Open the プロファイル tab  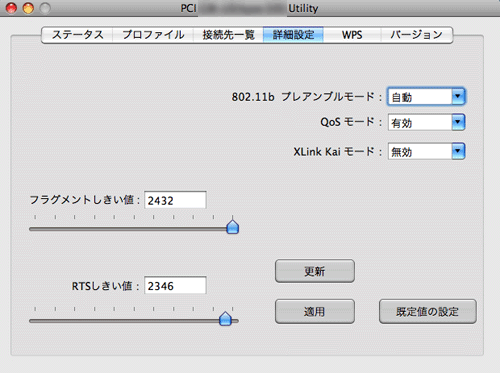pos(153,35)
